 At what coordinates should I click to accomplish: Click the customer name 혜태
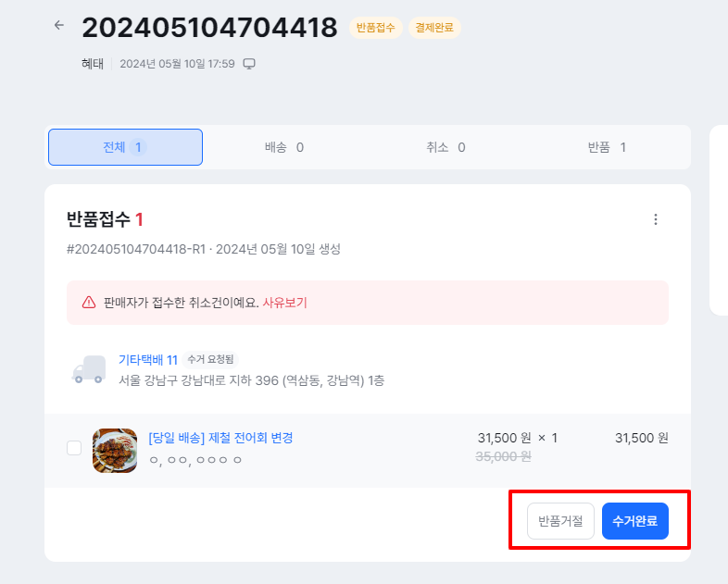93,64
